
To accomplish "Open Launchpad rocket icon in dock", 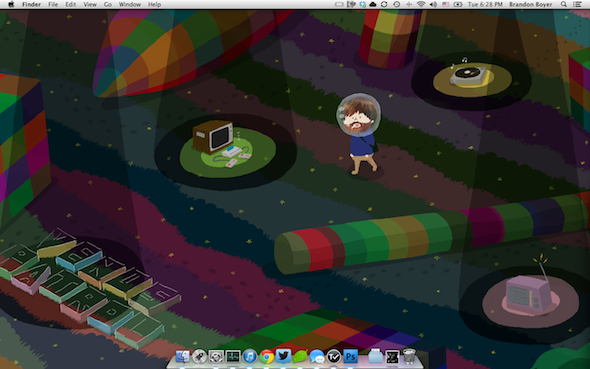I will tap(199, 356).
